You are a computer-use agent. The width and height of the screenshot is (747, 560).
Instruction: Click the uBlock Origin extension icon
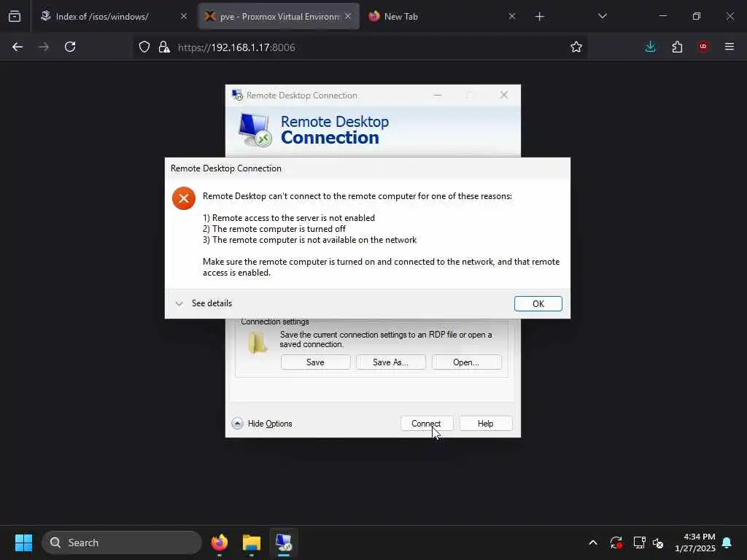pyautogui.click(x=703, y=47)
